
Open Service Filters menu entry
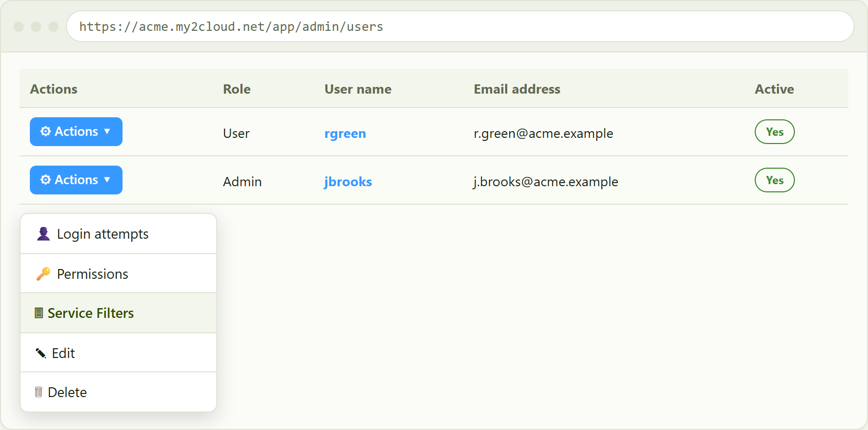coord(118,313)
